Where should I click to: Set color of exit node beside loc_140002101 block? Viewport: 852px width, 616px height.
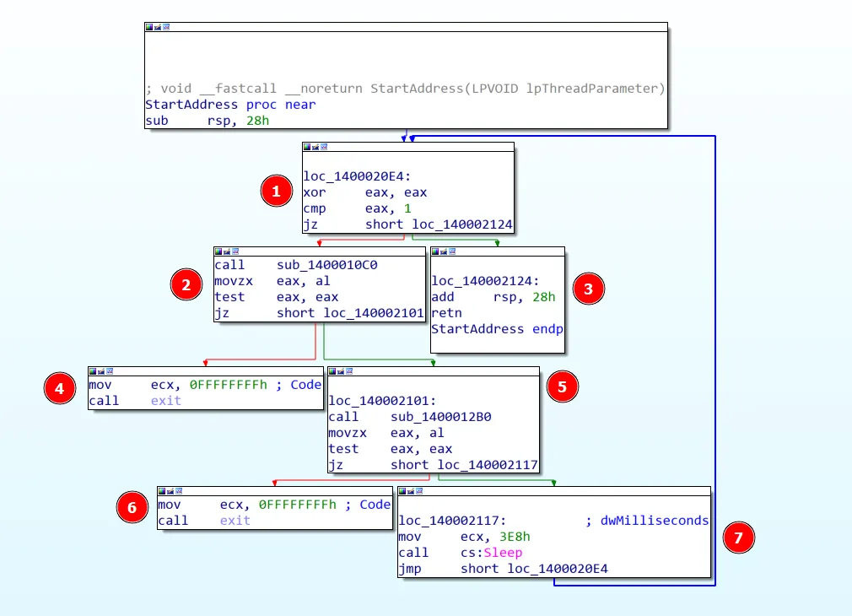[93, 371]
